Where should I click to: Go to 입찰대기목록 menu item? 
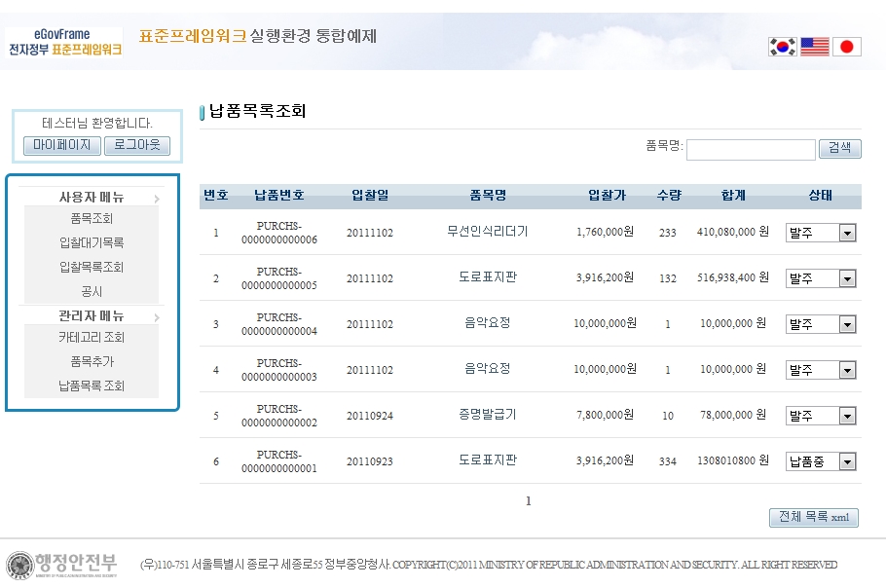[x=92, y=243]
